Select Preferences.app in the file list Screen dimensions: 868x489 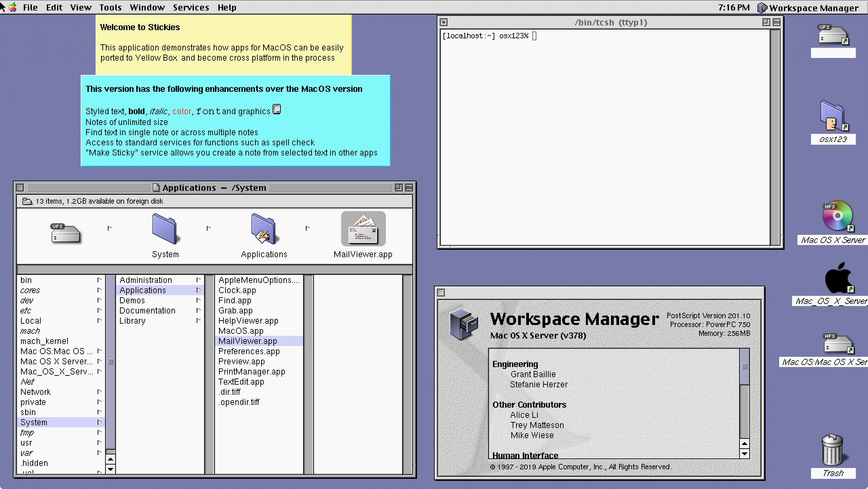pos(249,351)
